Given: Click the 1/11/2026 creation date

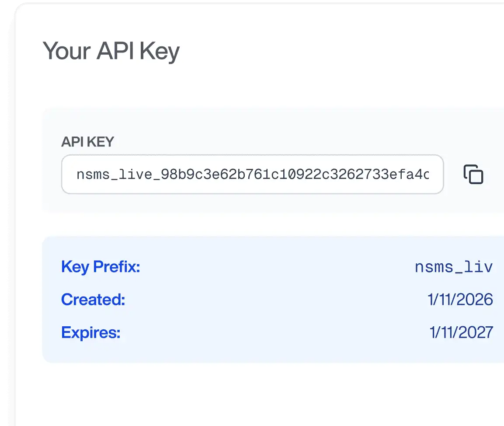Looking at the screenshot, I should click(461, 300).
